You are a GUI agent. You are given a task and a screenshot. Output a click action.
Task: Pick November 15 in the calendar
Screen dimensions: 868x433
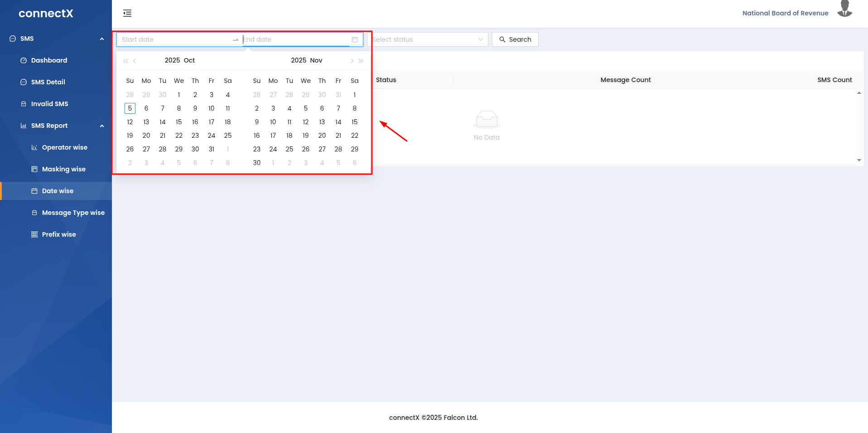(355, 122)
